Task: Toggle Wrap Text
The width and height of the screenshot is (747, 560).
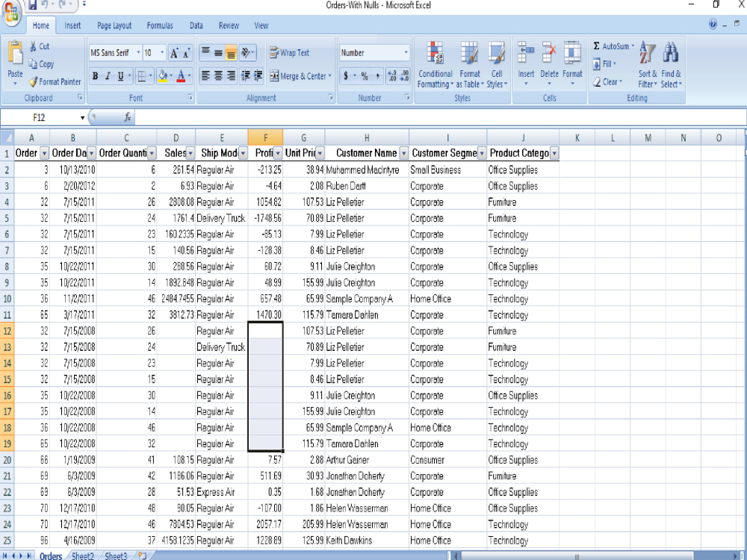Action: click(289, 52)
